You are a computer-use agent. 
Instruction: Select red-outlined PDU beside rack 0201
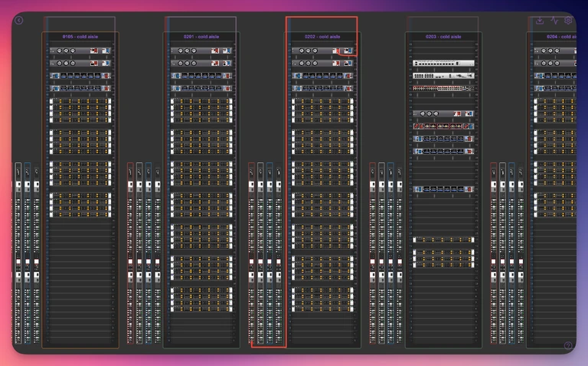pyautogui.click(x=130, y=253)
